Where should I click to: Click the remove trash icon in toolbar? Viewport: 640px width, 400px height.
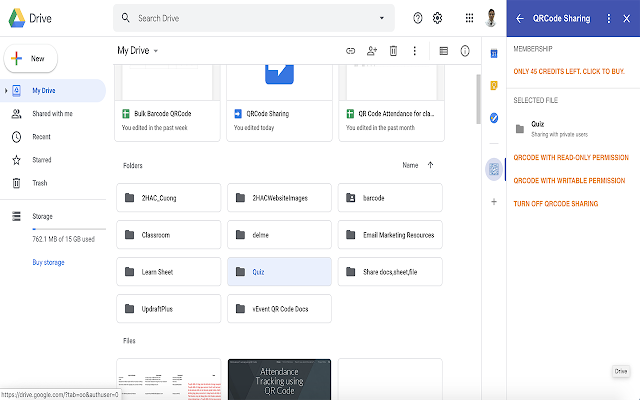pyautogui.click(x=393, y=51)
